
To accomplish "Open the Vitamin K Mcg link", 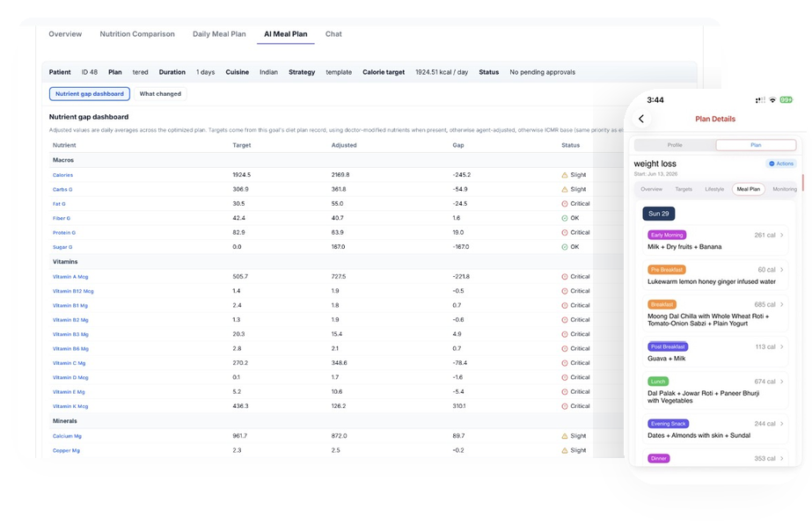I will 70,406.
